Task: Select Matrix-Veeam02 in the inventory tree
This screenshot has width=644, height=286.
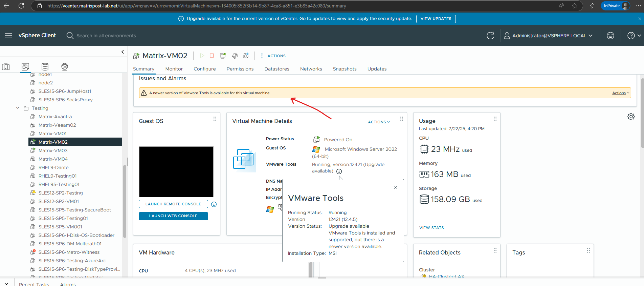Action: click(57, 125)
